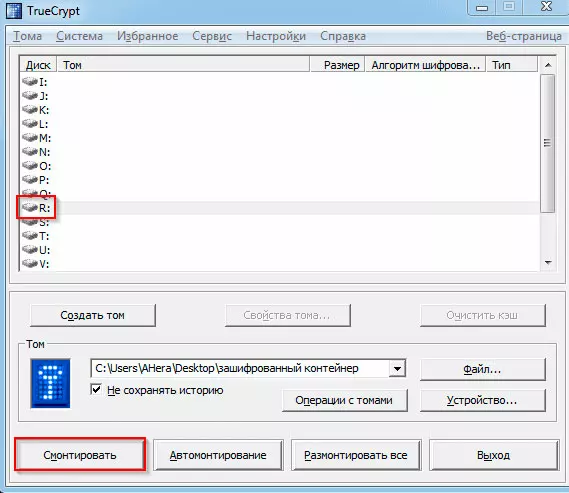569x493 pixels.
Task: Select drive I: icon in list
Action: [x=30, y=81]
